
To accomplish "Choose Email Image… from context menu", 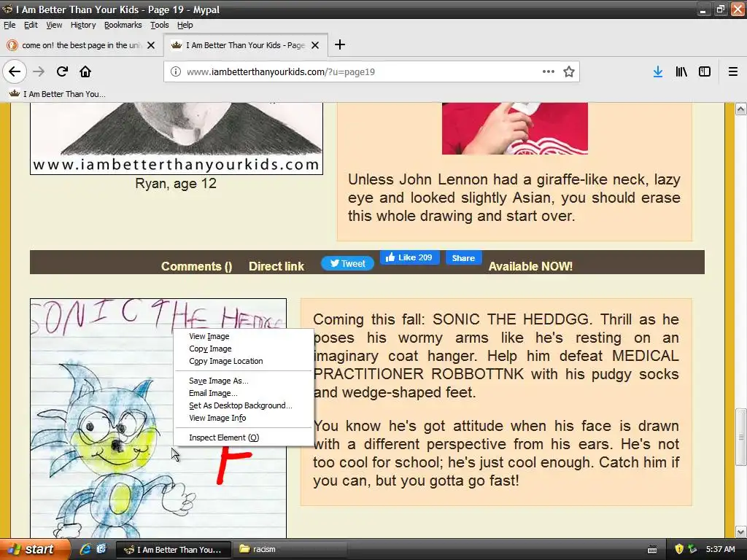I will click(244, 393).
